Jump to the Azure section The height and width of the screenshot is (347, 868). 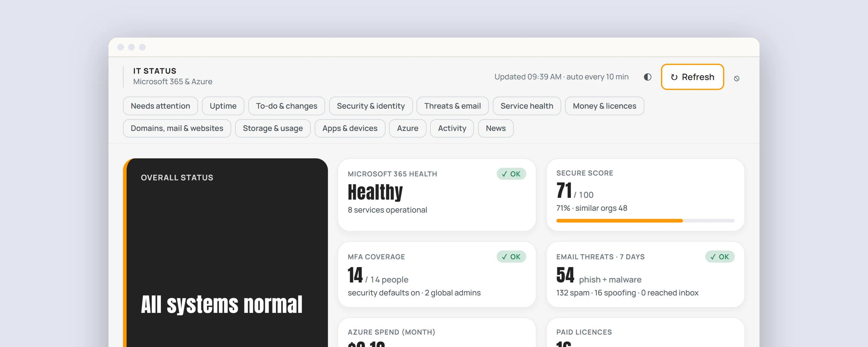coord(408,128)
